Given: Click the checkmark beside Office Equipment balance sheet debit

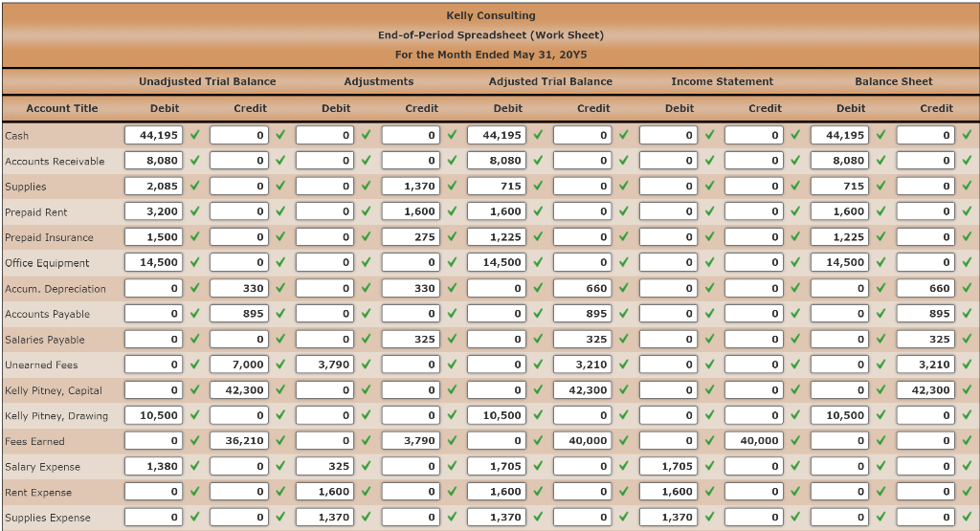Looking at the screenshot, I should tap(881, 262).
